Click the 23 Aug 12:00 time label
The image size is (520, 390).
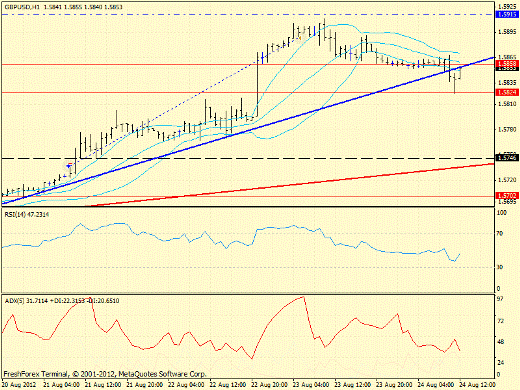(353, 385)
